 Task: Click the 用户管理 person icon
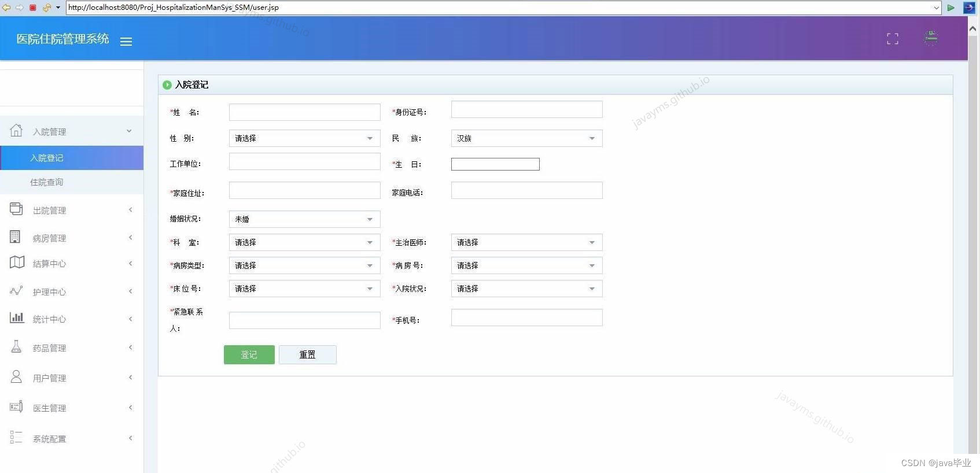pyautogui.click(x=16, y=377)
